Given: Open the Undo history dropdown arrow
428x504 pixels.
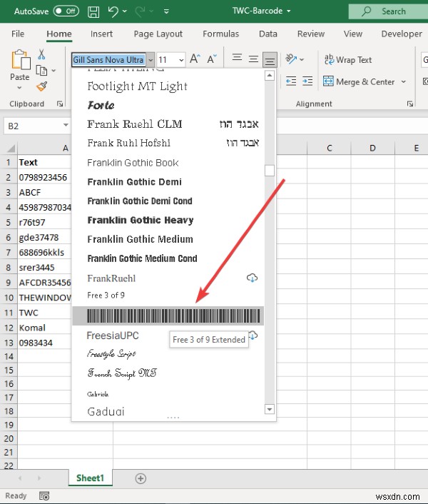Looking at the screenshot, I should point(125,11).
